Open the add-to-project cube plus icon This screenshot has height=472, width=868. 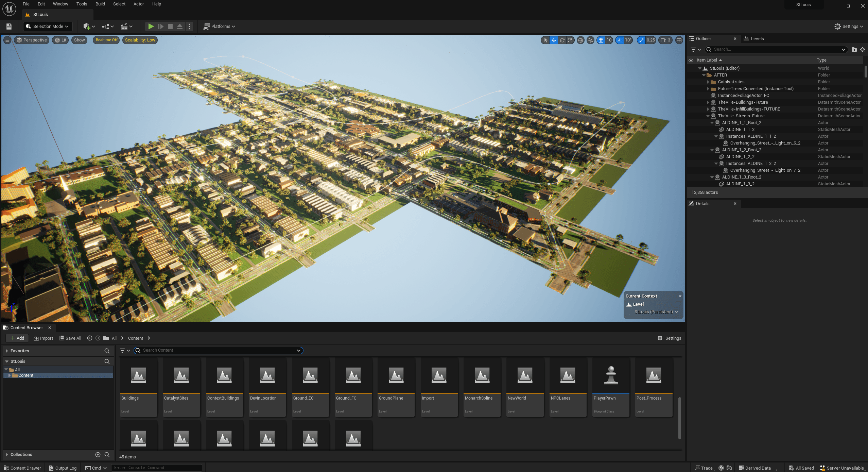89,27
